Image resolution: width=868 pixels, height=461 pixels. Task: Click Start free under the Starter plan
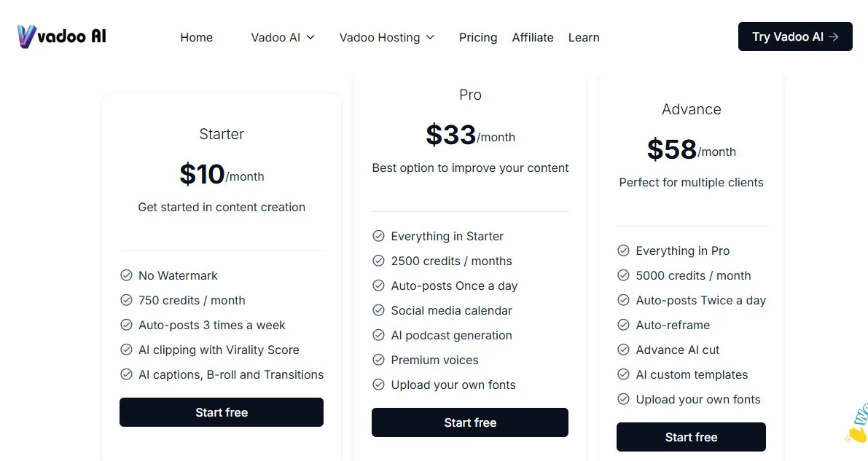click(x=222, y=412)
